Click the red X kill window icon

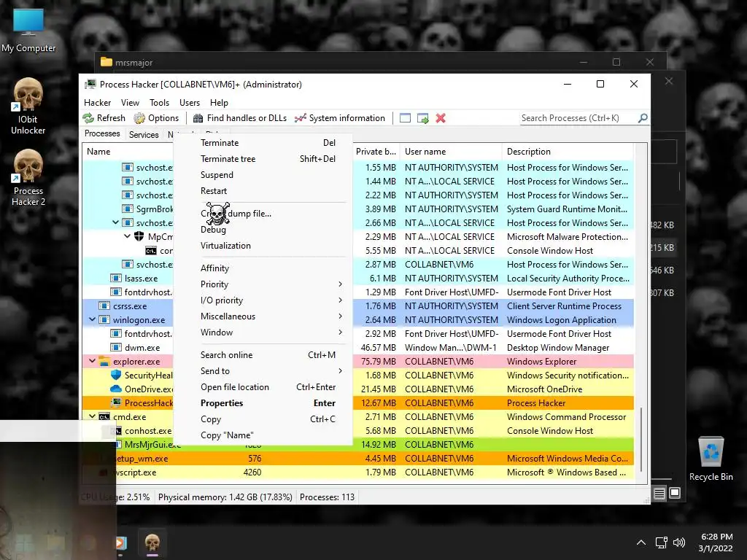coord(441,118)
